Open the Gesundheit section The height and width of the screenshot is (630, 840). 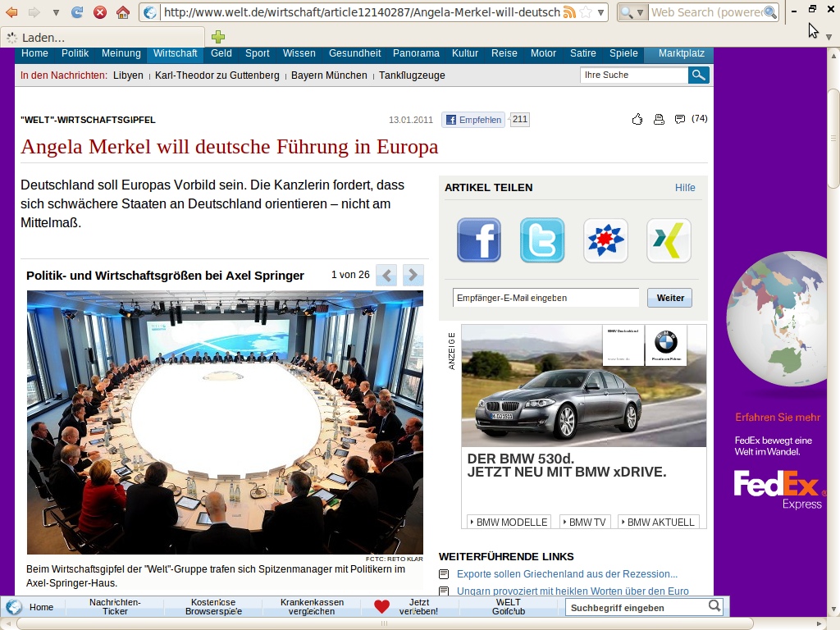(354, 53)
